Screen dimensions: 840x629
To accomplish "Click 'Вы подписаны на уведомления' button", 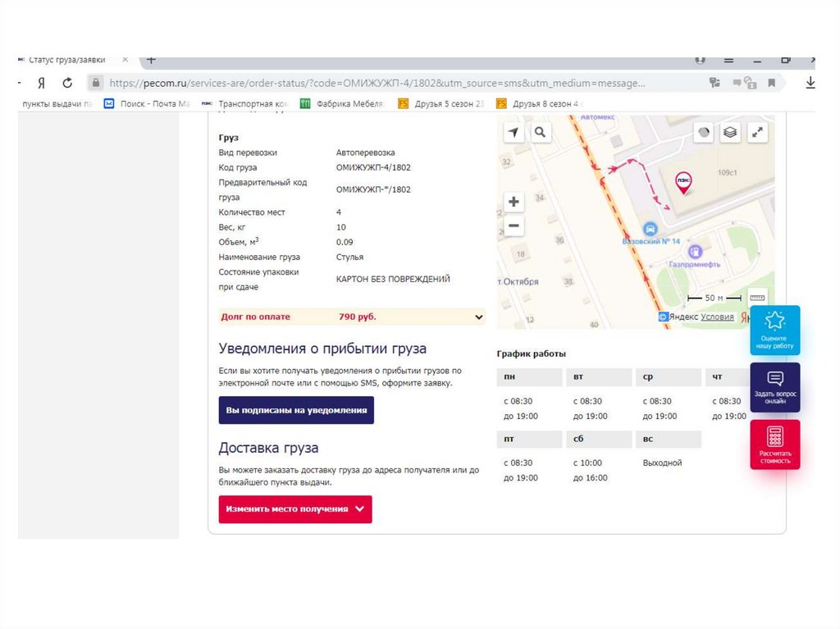I will pyautogui.click(x=296, y=410).
